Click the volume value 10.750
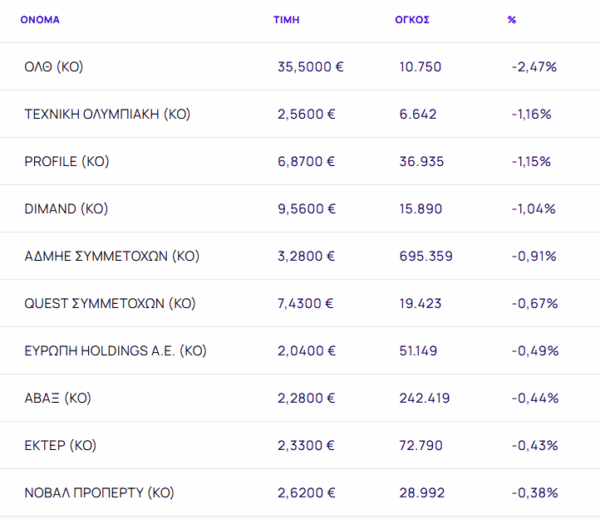 420,67
